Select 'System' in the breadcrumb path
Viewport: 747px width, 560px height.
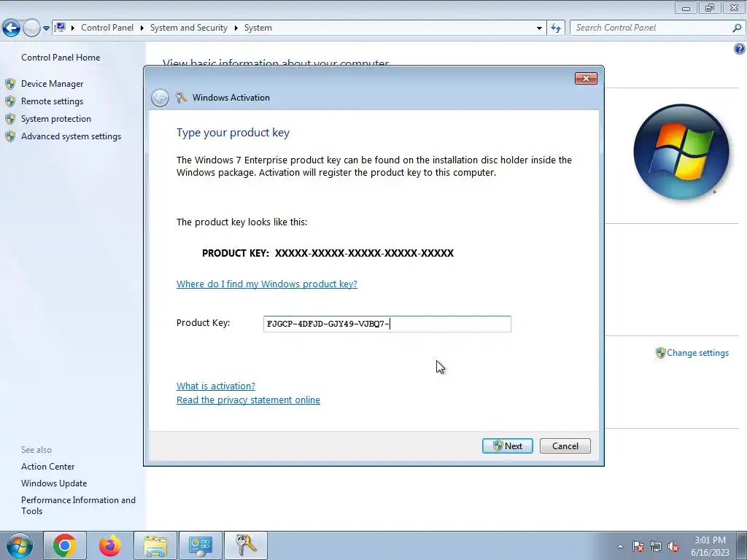[x=258, y=28]
